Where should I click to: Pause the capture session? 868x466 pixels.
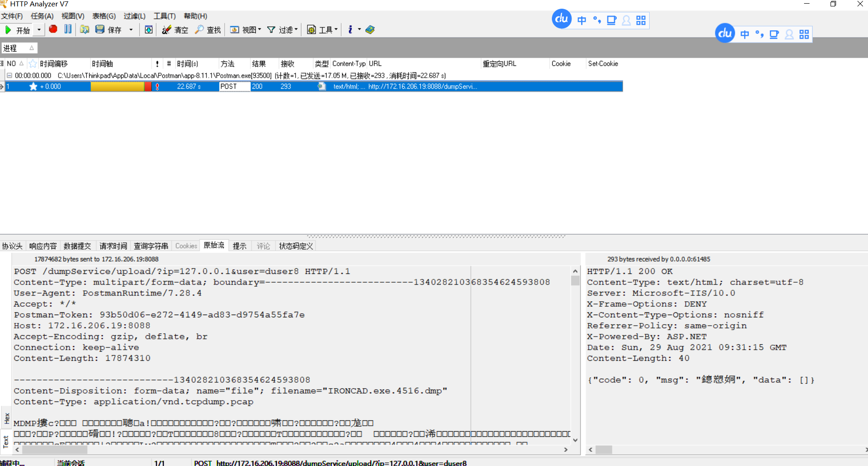68,29
